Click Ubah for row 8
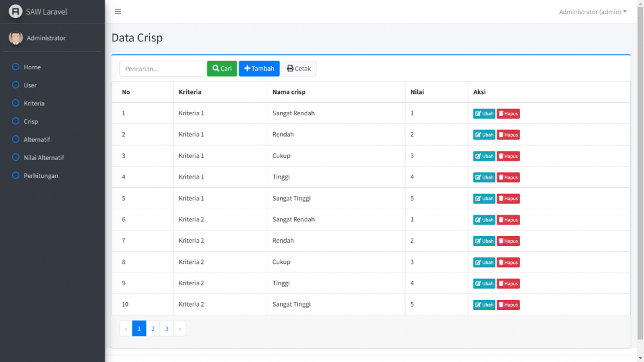Screen dimensions: 644x362 click(484, 262)
